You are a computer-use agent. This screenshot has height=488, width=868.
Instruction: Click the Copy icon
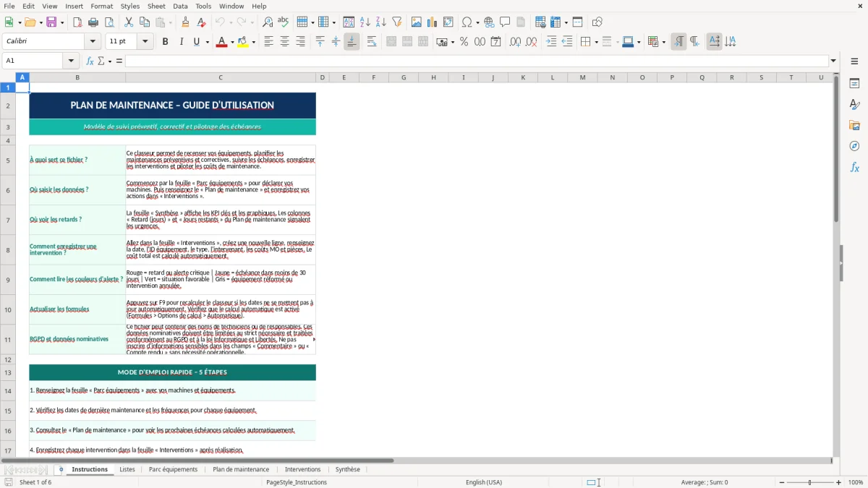coord(145,22)
